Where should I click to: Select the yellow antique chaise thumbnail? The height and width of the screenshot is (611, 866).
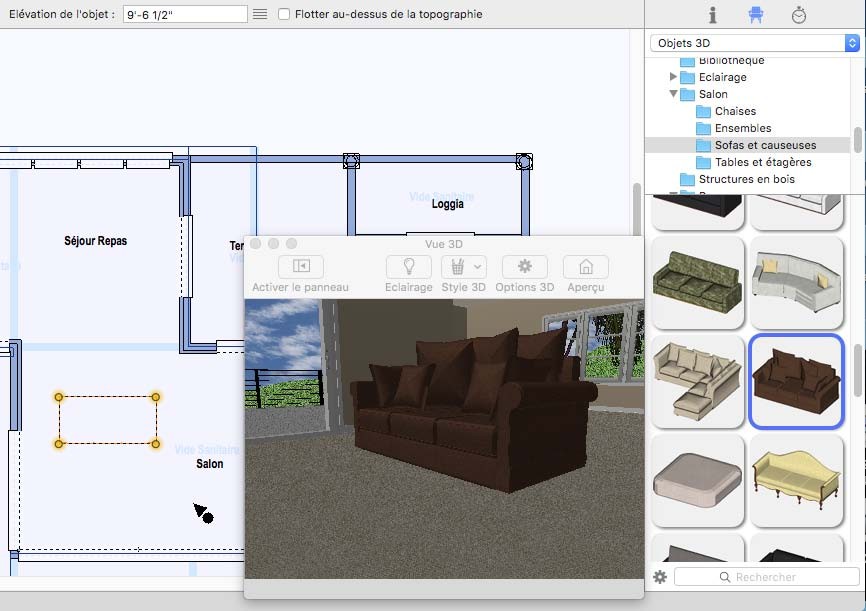(796, 476)
